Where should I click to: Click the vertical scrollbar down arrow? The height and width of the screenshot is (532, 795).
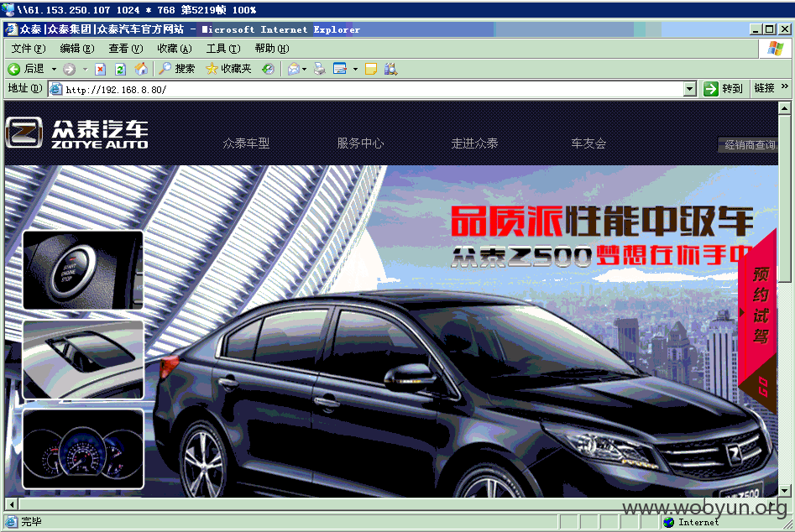click(784, 491)
